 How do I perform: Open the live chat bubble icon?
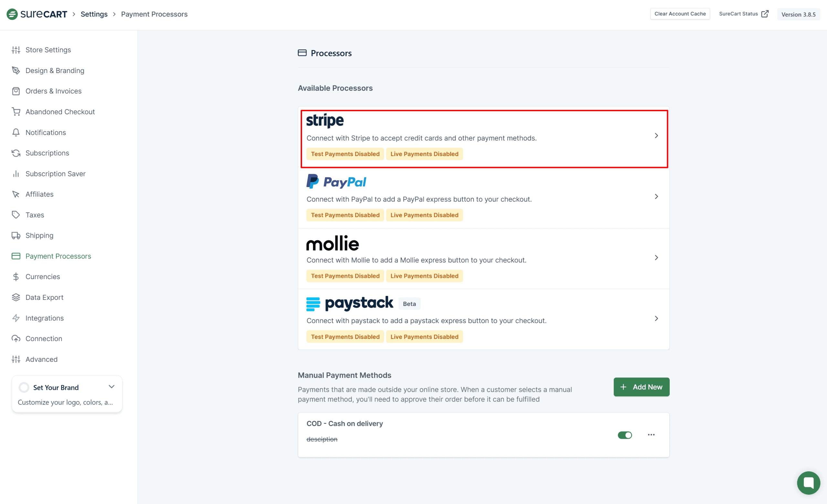[x=808, y=483]
